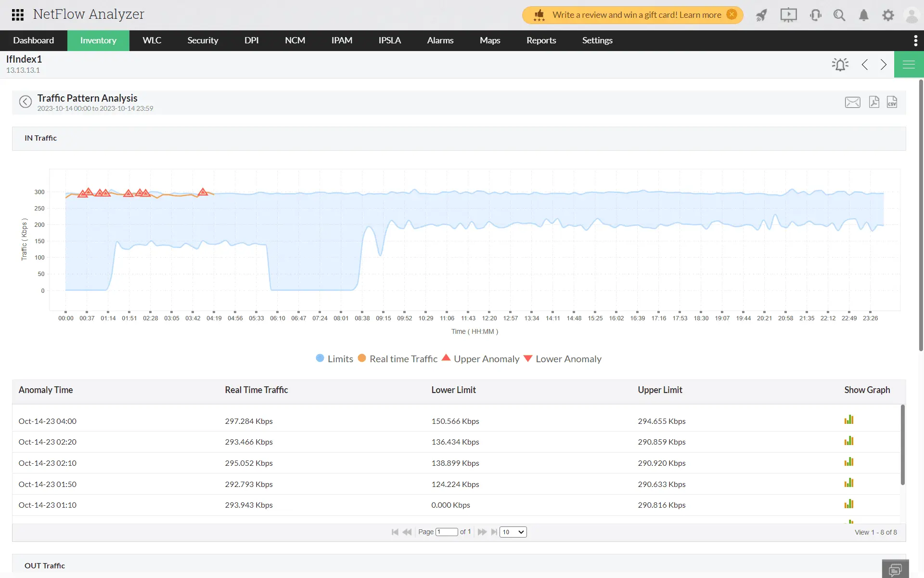This screenshot has width=924, height=578.
Task: Export the report as CSV
Action: [x=892, y=102]
